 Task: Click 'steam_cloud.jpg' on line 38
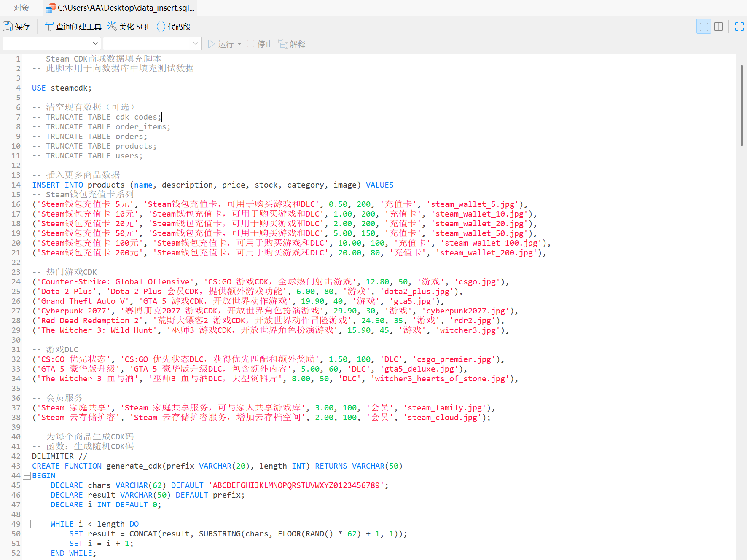(442, 418)
